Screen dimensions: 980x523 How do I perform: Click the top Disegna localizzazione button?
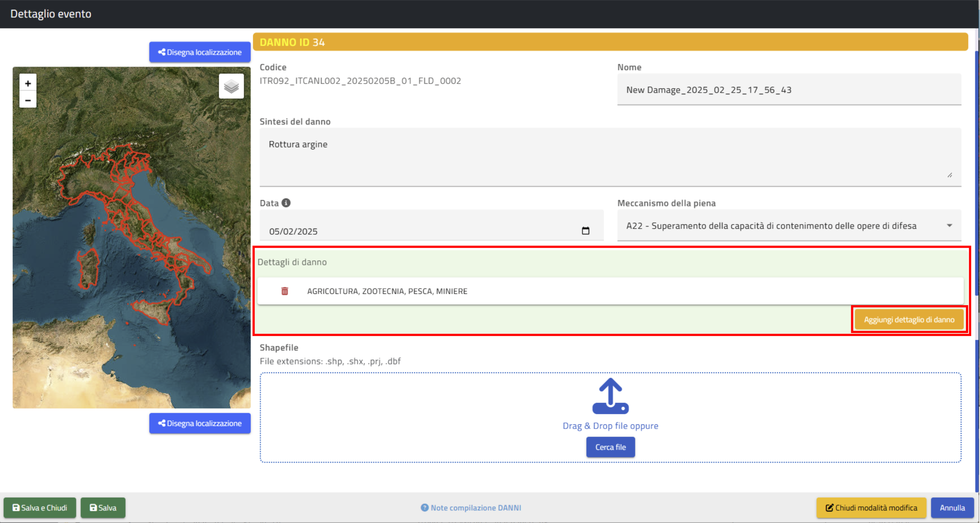(x=200, y=52)
